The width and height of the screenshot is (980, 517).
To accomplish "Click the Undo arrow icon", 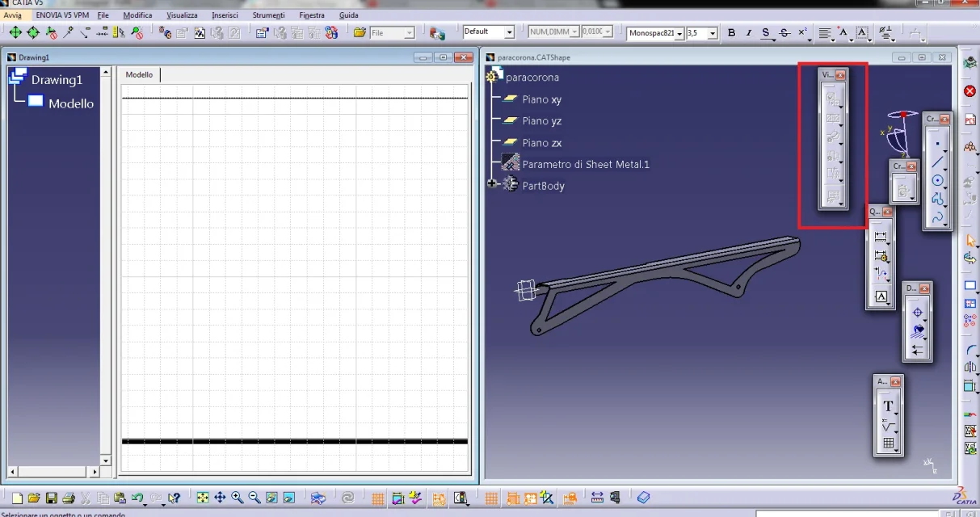I will [137, 498].
